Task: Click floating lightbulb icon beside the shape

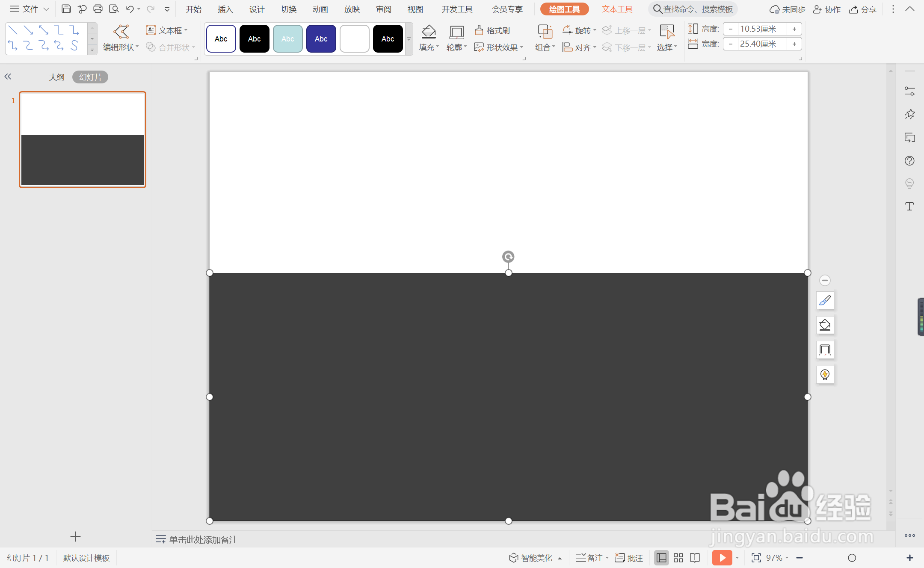Action: [825, 375]
